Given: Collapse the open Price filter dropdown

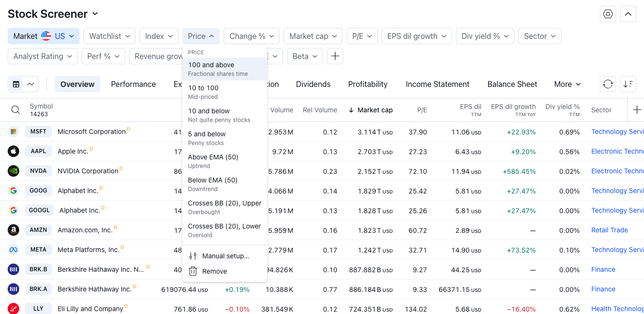Looking at the screenshot, I should click(x=201, y=36).
